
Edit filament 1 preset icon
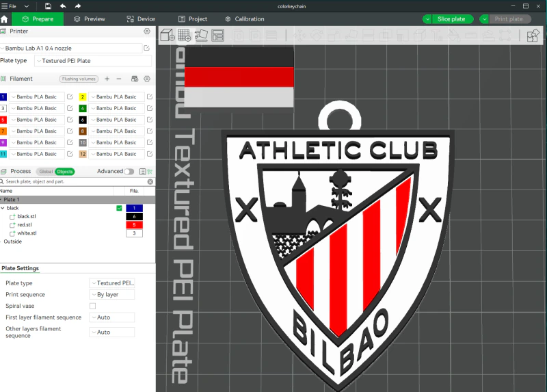coord(70,96)
